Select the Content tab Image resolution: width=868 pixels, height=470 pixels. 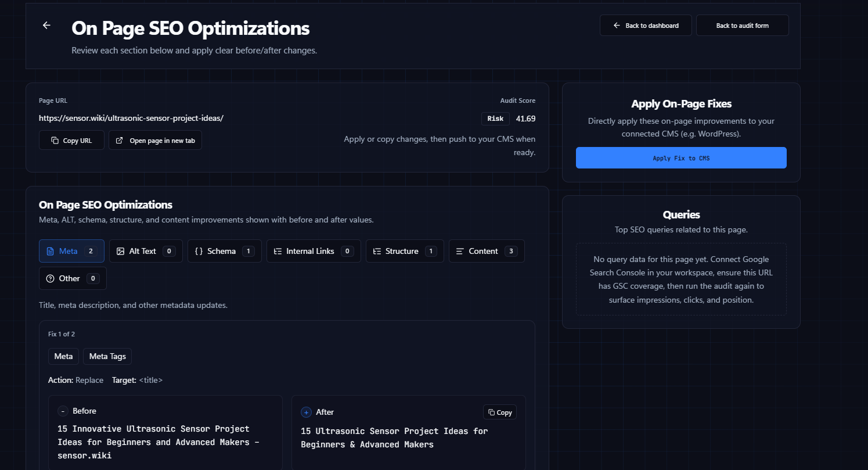(x=487, y=251)
